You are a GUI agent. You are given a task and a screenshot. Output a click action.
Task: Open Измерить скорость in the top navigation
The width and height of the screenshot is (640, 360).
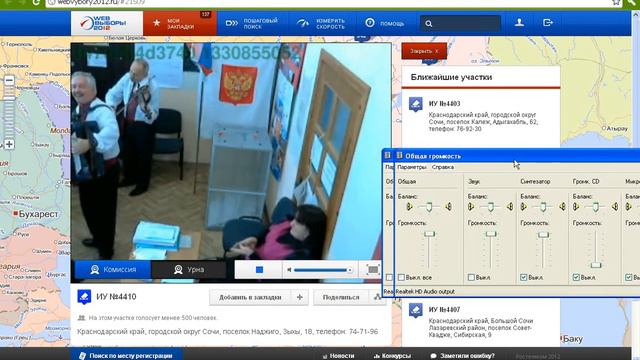coord(322,23)
